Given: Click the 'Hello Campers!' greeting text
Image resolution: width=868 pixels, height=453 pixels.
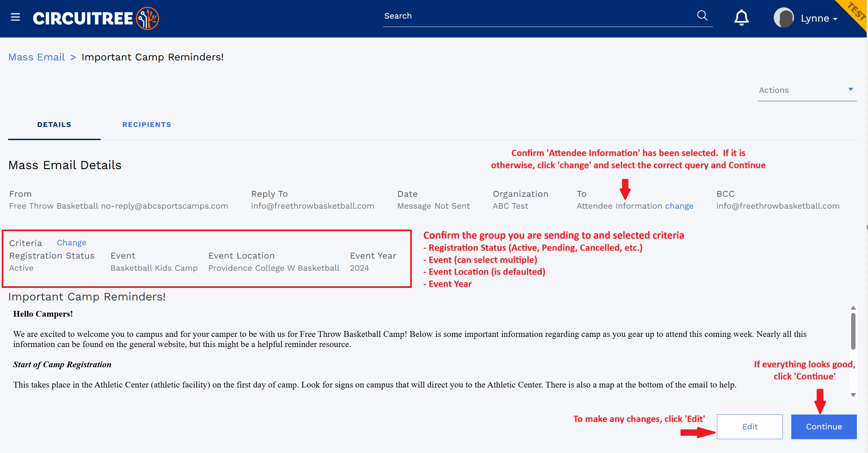Looking at the screenshot, I should pyautogui.click(x=43, y=314).
